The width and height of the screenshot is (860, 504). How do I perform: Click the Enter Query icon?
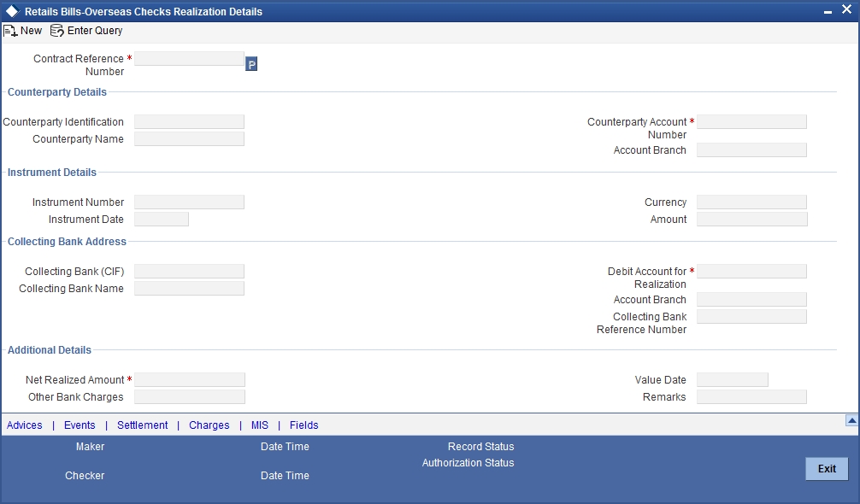(57, 31)
